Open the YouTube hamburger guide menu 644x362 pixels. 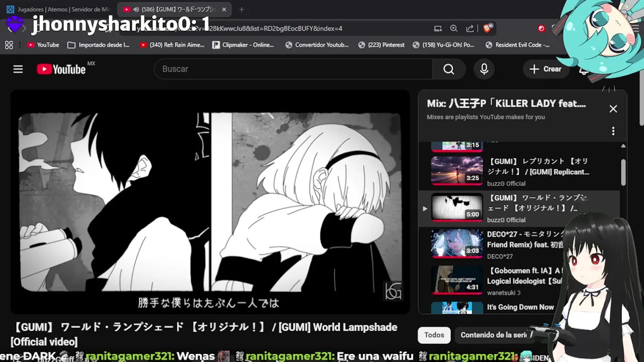pyautogui.click(x=18, y=69)
